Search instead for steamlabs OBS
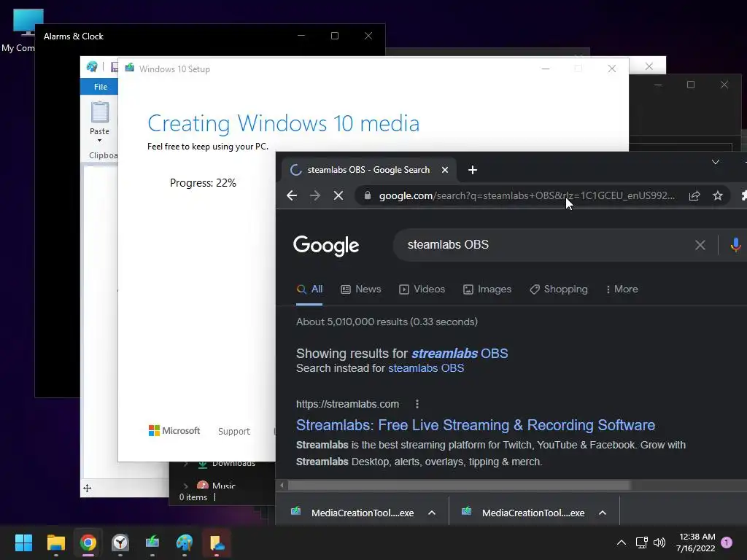Viewport: 747px width, 560px height. (x=426, y=368)
